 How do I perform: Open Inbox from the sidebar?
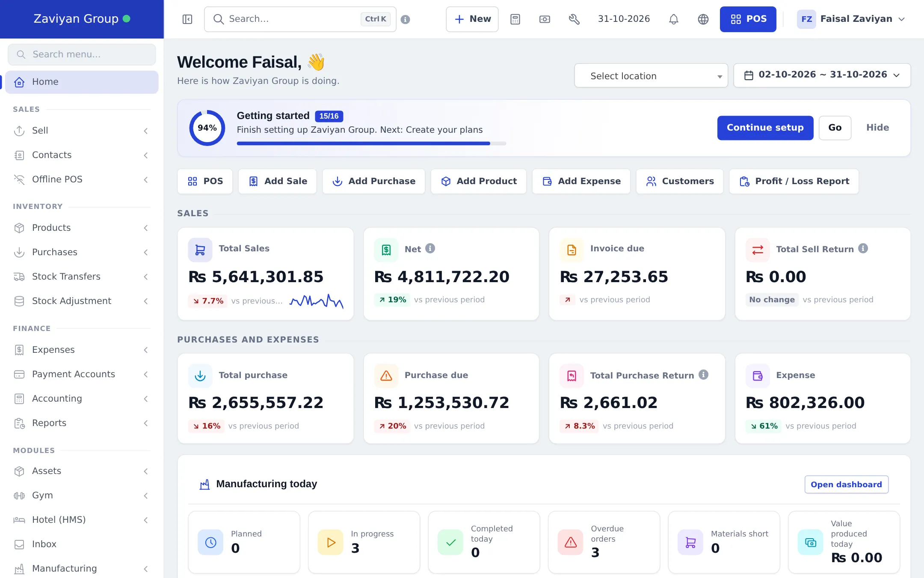pos(82,544)
